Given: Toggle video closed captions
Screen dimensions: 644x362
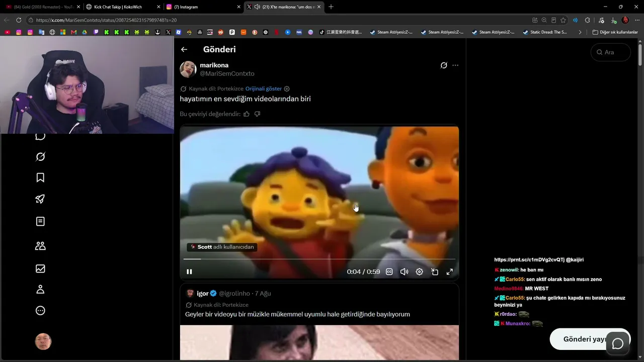Looking at the screenshot, I should [x=389, y=271].
